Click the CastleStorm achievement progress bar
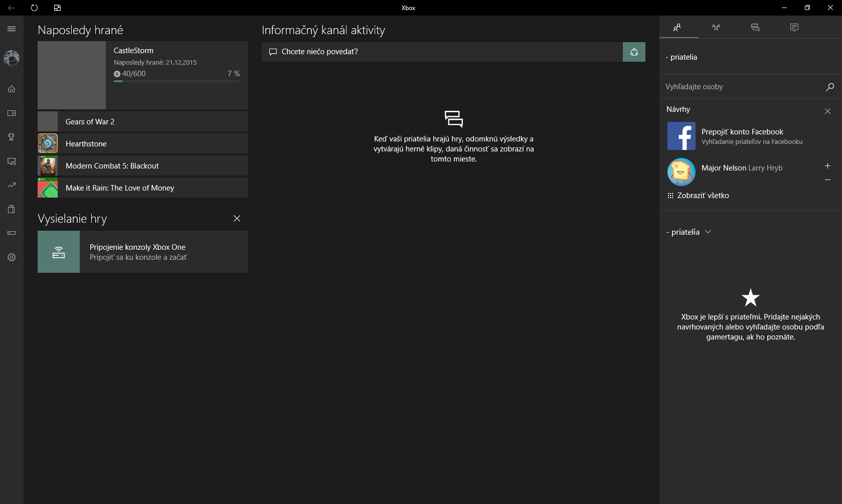The width and height of the screenshot is (842, 504). (x=177, y=81)
